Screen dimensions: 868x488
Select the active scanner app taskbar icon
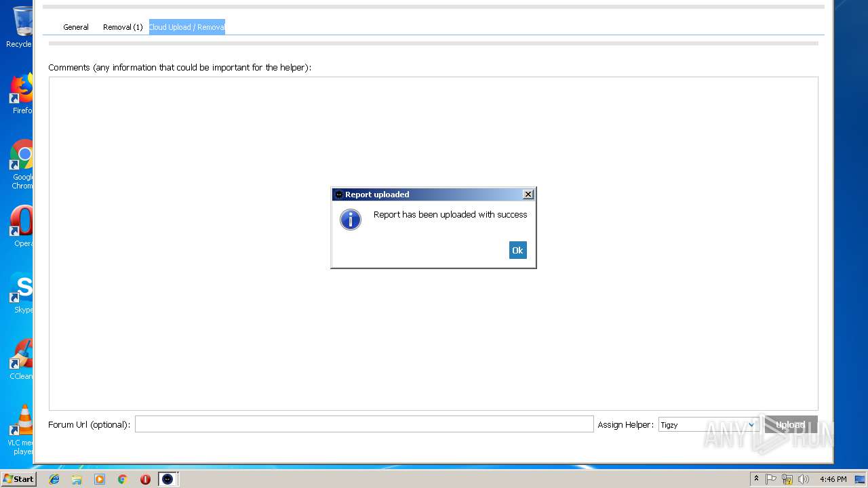coord(167,479)
